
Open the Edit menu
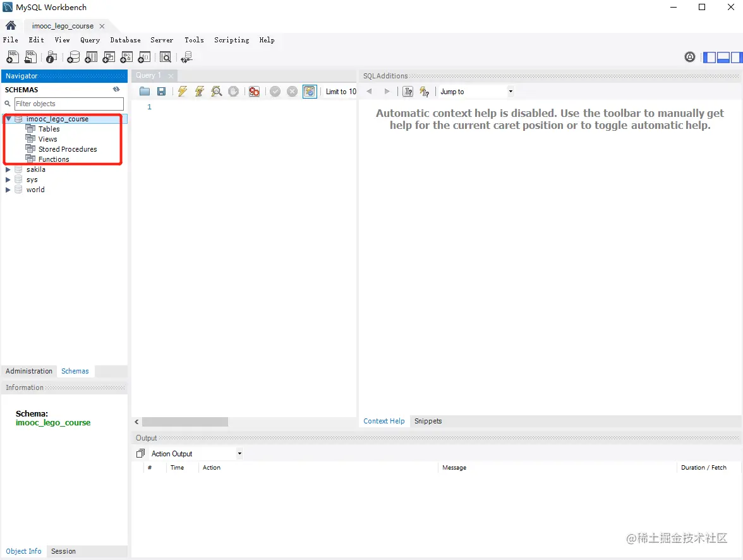pyautogui.click(x=36, y=40)
